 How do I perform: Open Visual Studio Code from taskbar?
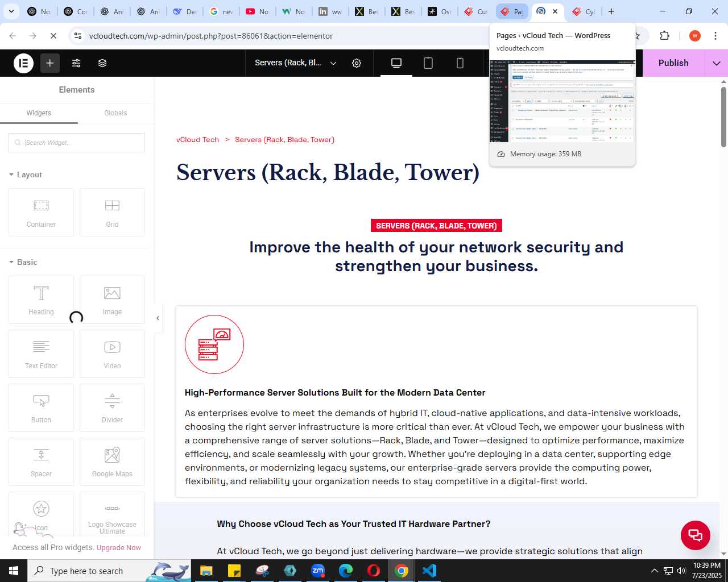[429, 571]
